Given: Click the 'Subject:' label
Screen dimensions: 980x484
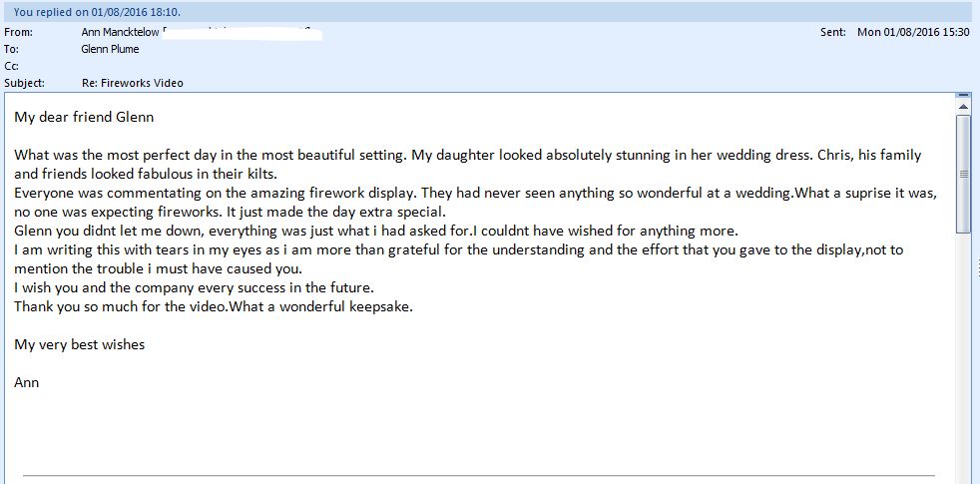Looking at the screenshot, I should point(24,83).
